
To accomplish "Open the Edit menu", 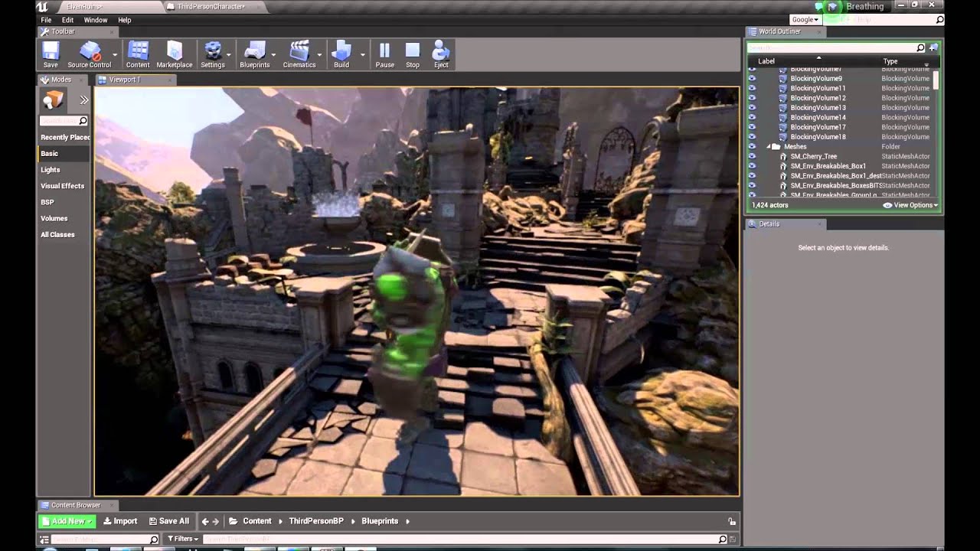I will (x=67, y=20).
